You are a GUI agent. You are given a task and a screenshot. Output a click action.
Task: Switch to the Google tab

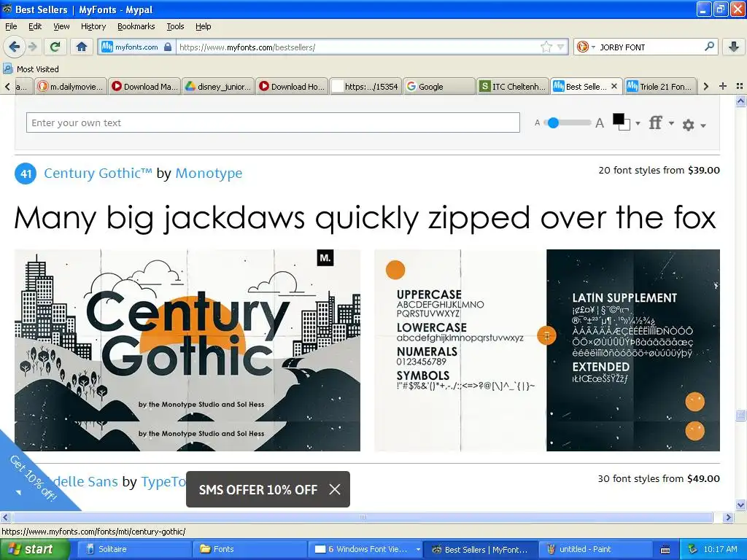(439, 86)
